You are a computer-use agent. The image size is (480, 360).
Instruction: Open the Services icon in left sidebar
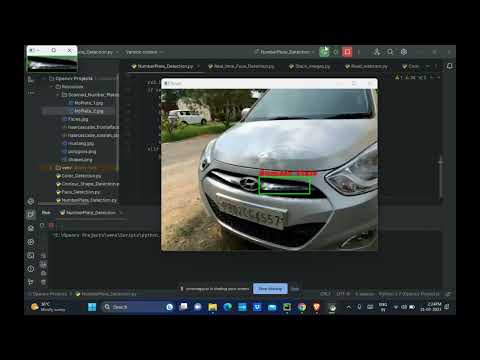click(31, 242)
